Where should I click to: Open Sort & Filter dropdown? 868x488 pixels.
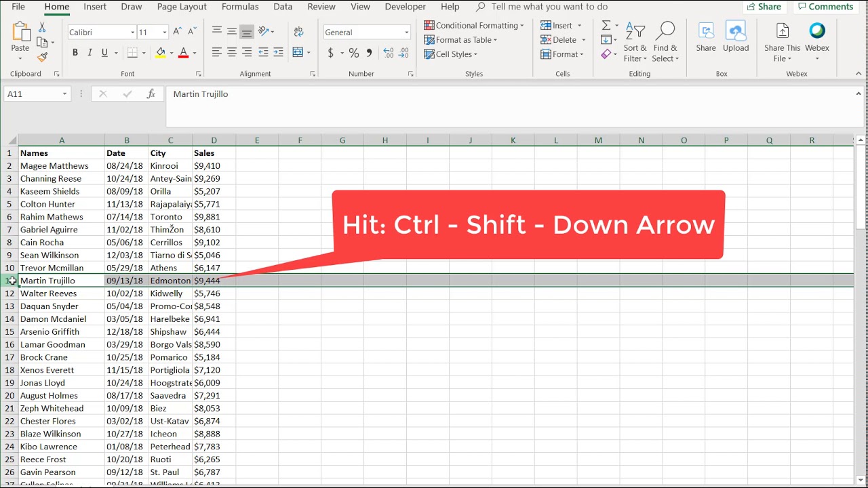pyautogui.click(x=635, y=42)
